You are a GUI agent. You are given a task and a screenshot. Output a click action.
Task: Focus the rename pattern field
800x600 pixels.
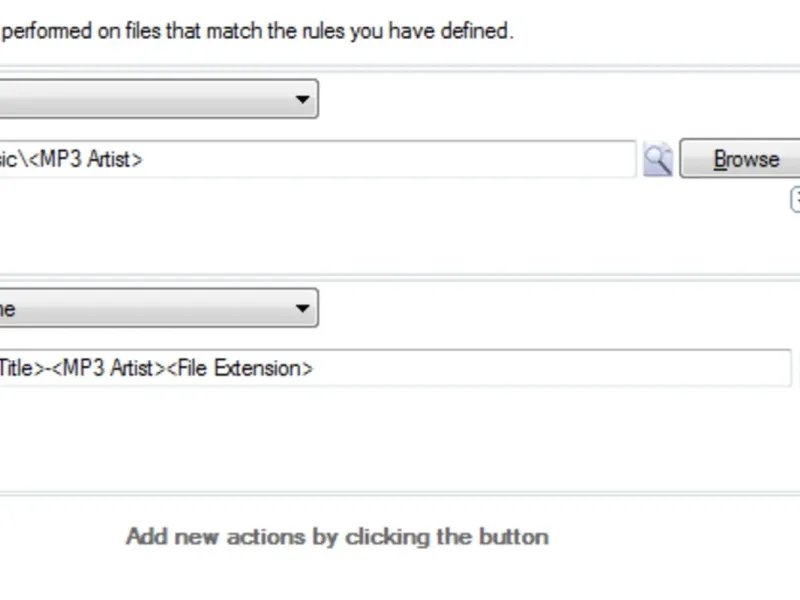pyautogui.click(x=500, y=368)
